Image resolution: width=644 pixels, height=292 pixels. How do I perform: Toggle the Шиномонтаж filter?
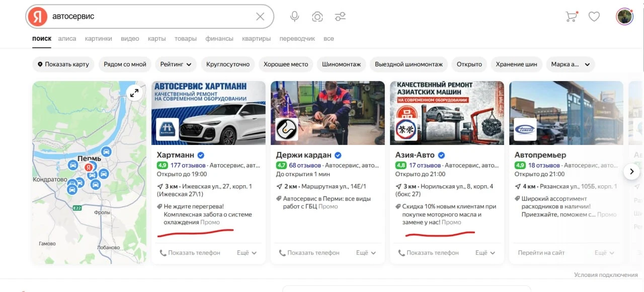point(342,64)
